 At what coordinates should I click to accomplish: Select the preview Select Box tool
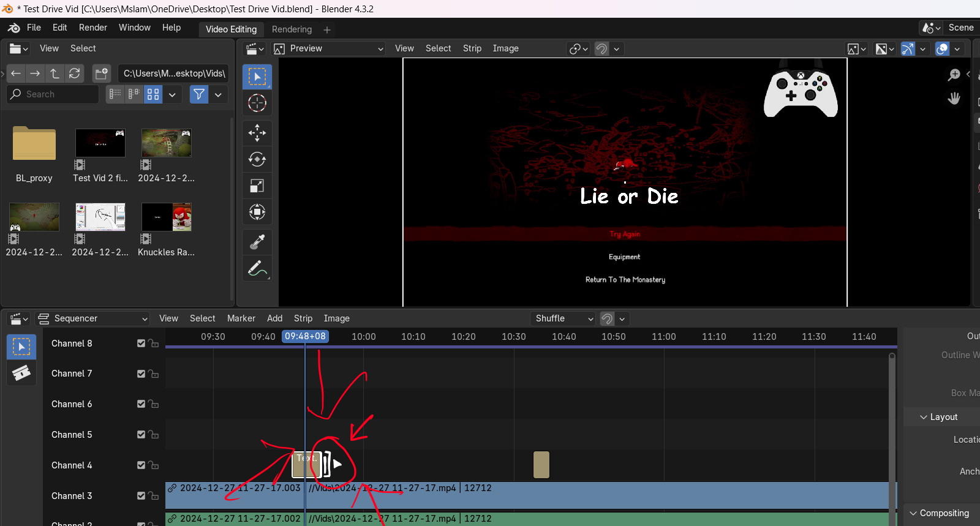point(257,77)
